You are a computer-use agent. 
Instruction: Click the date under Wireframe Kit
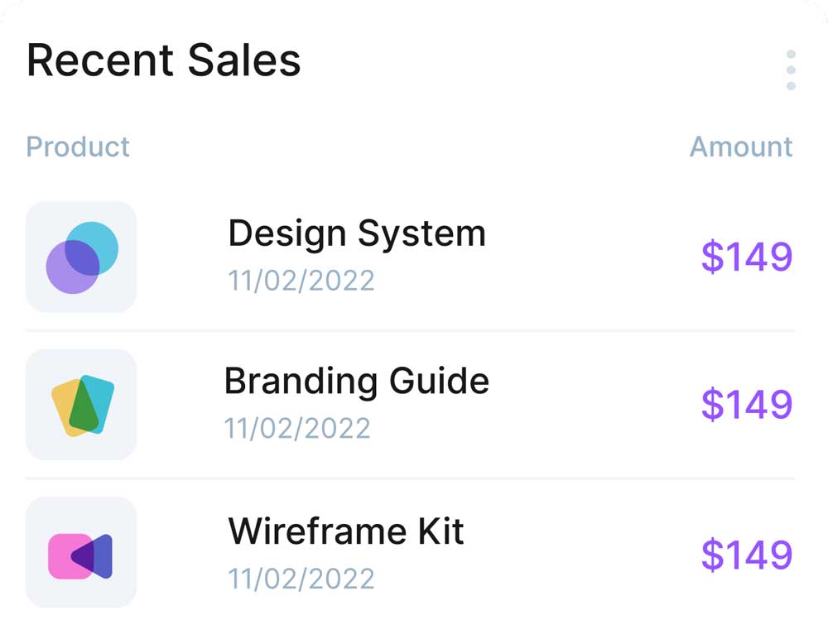(x=301, y=578)
